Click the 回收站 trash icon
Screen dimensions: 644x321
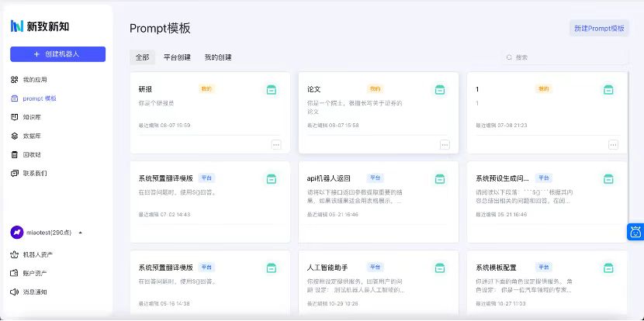(x=15, y=155)
